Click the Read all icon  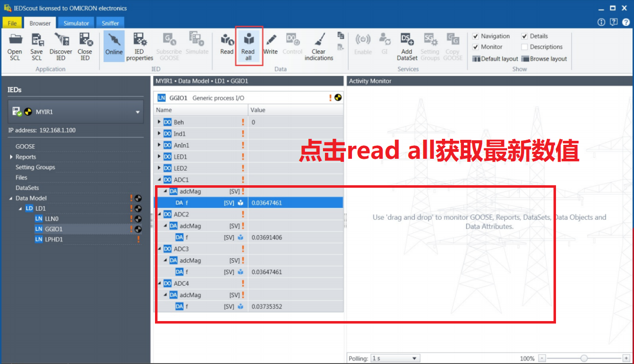(248, 40)
